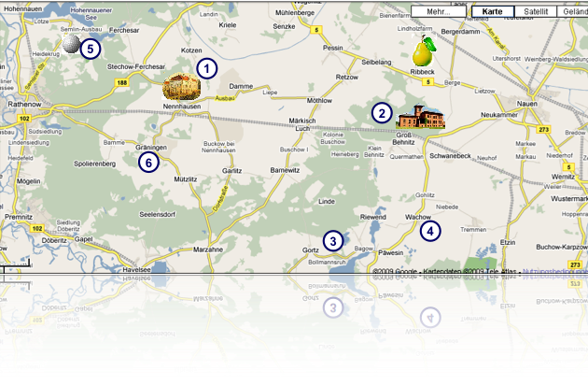Click marker 4 directly below Wachow label
The width and height of the screenshot is (588, 385).
[428, 230]
